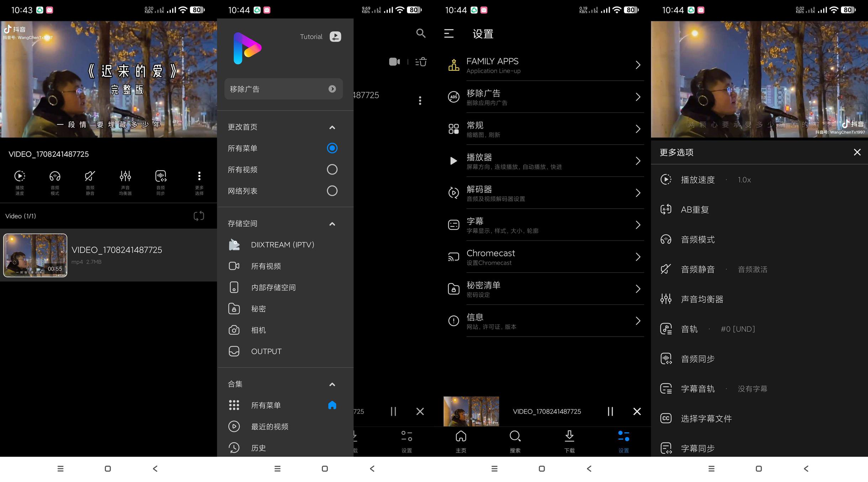Open AB重复 in more options

tap(694, 210)
